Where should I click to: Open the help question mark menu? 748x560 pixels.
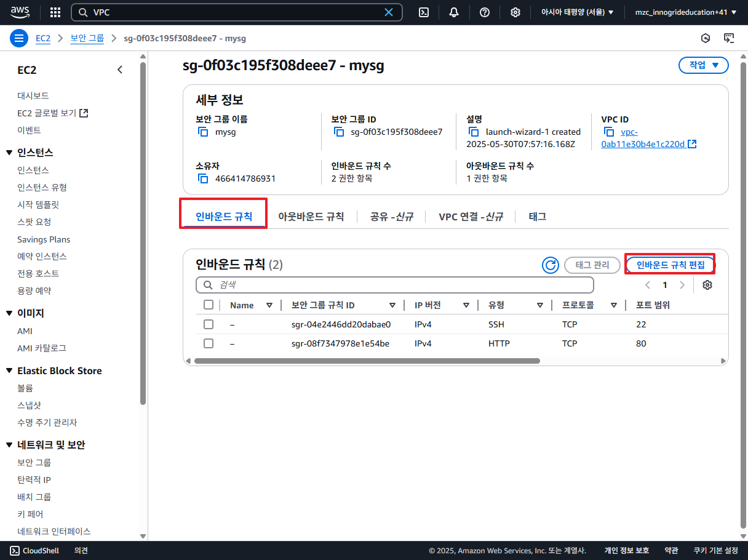[x=485, y=12]
